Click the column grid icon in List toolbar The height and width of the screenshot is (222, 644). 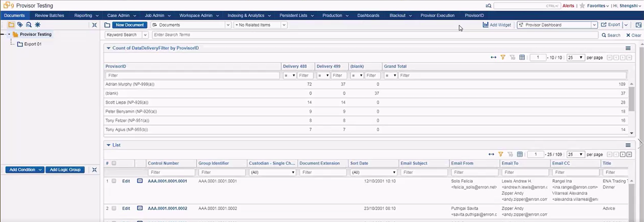point(520,154)
